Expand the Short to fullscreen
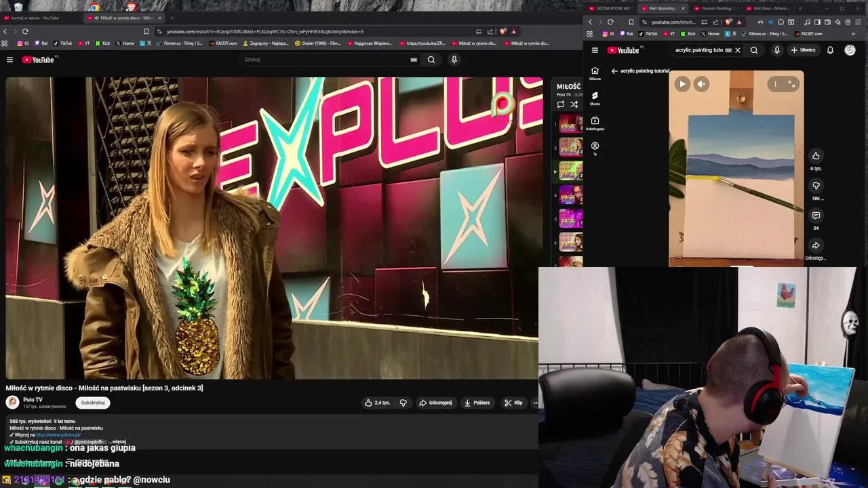The height and width of the screenshot is (488, 868). 791,84
